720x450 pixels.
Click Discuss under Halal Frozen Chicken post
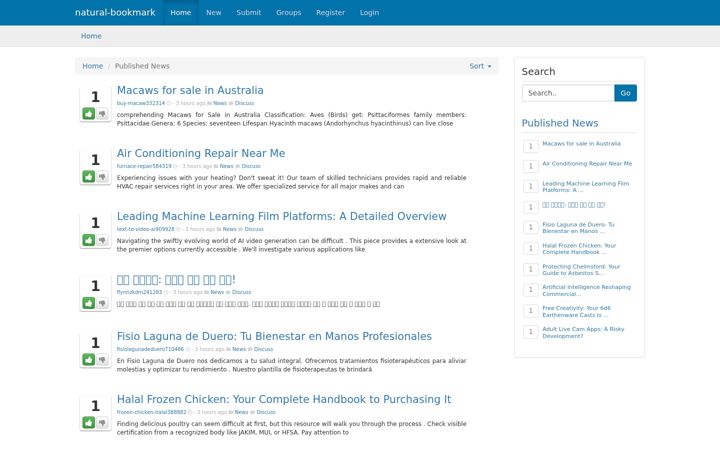pyautogui.click(x=266, y=412)
